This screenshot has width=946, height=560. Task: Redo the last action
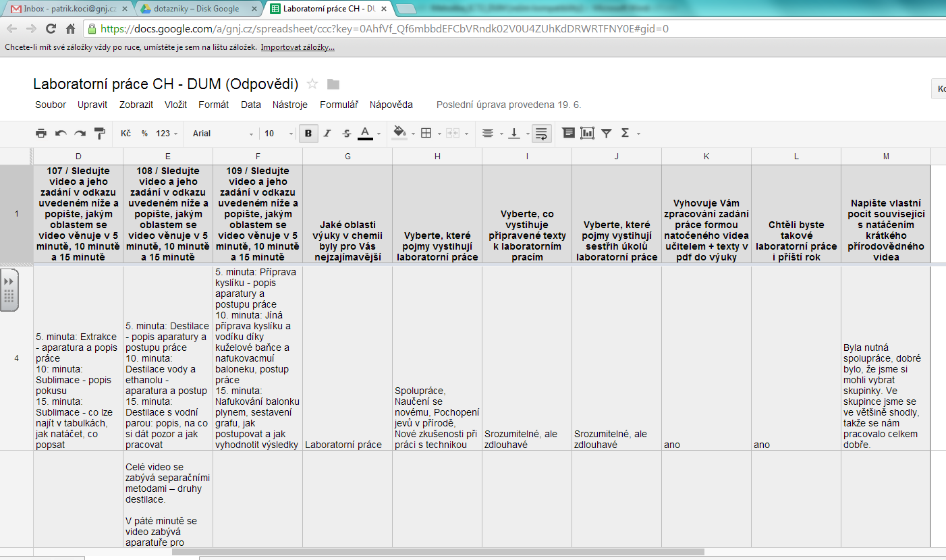tap(80, 134)
